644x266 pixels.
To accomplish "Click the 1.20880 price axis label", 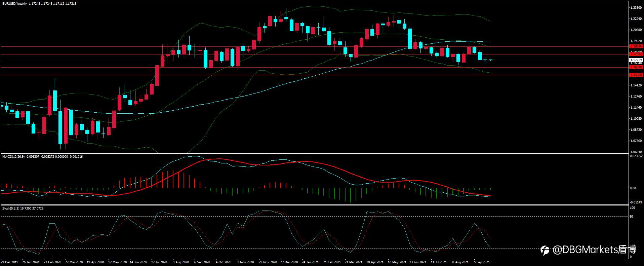I will coord(636,30).
